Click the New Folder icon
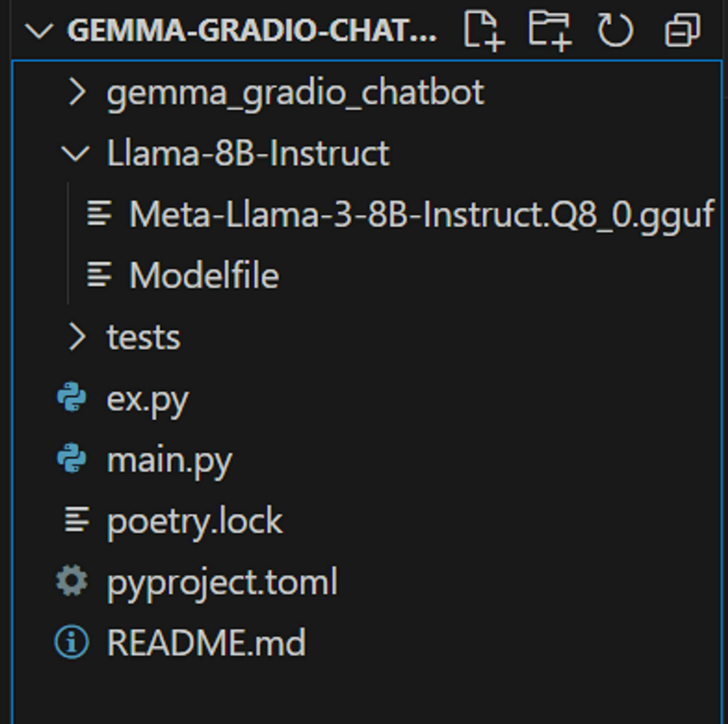 click(x=549, y=30)
